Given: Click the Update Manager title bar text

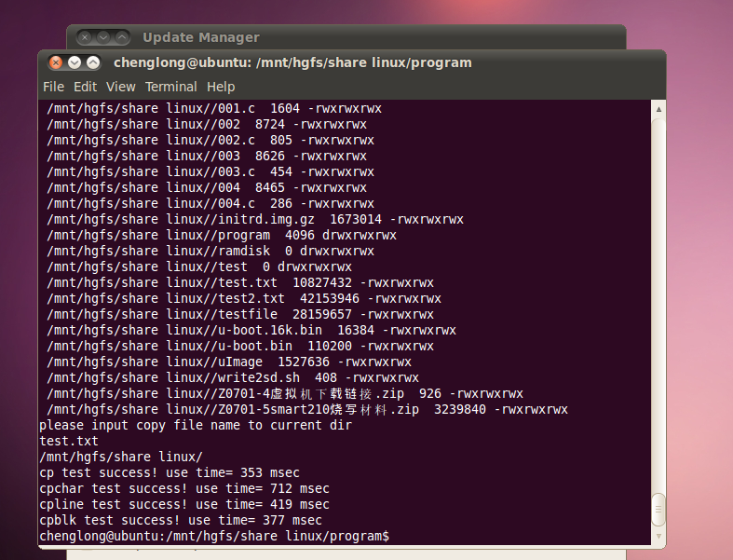Looking at the screenshot, I should [201, 37].
